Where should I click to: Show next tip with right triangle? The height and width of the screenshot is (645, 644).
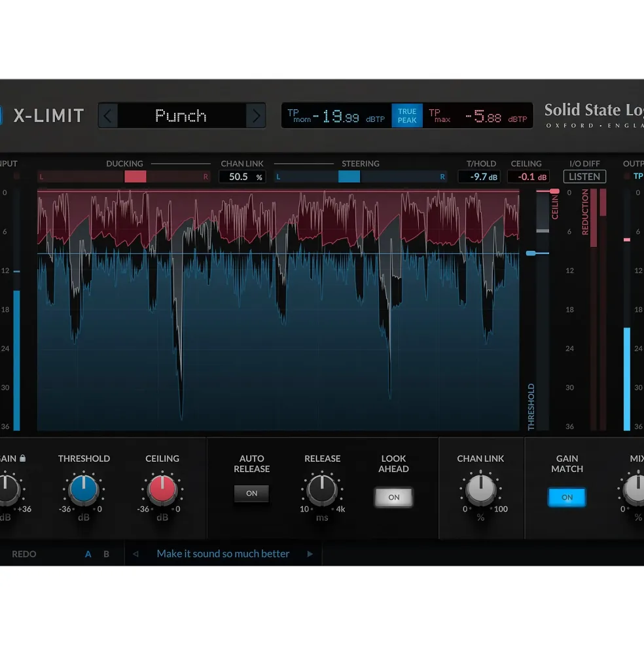[x=310, y=554]
